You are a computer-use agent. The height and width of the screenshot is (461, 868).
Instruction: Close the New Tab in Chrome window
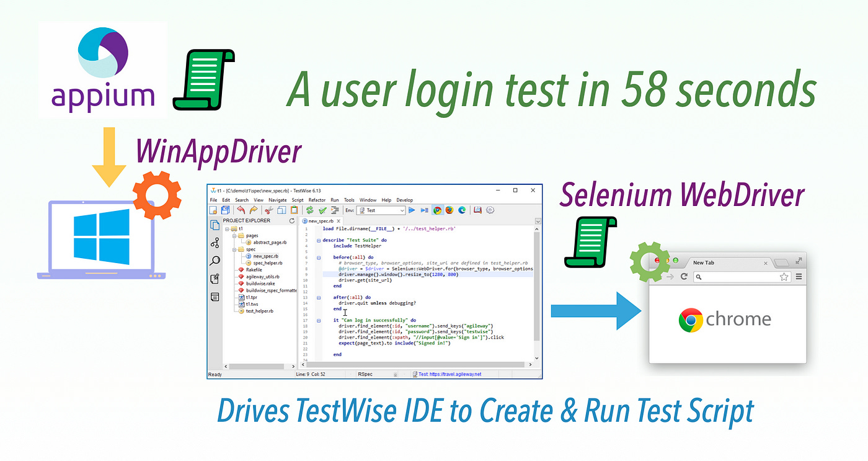click(x=766, y=263)
